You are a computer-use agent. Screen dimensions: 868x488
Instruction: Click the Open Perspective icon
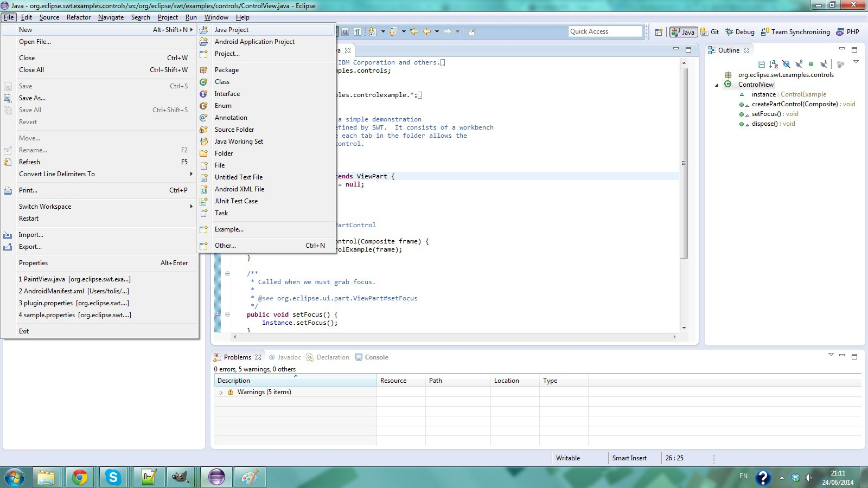point(659,32)
